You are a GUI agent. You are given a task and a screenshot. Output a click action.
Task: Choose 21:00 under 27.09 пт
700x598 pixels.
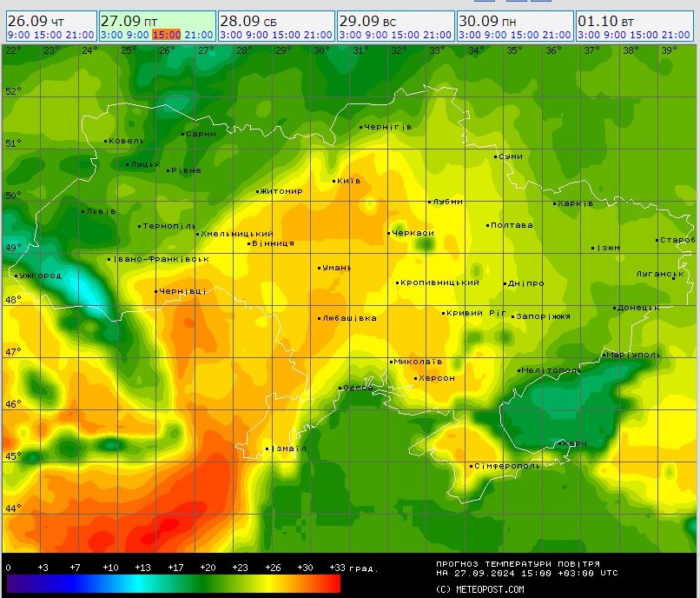[x=199, y=35]
